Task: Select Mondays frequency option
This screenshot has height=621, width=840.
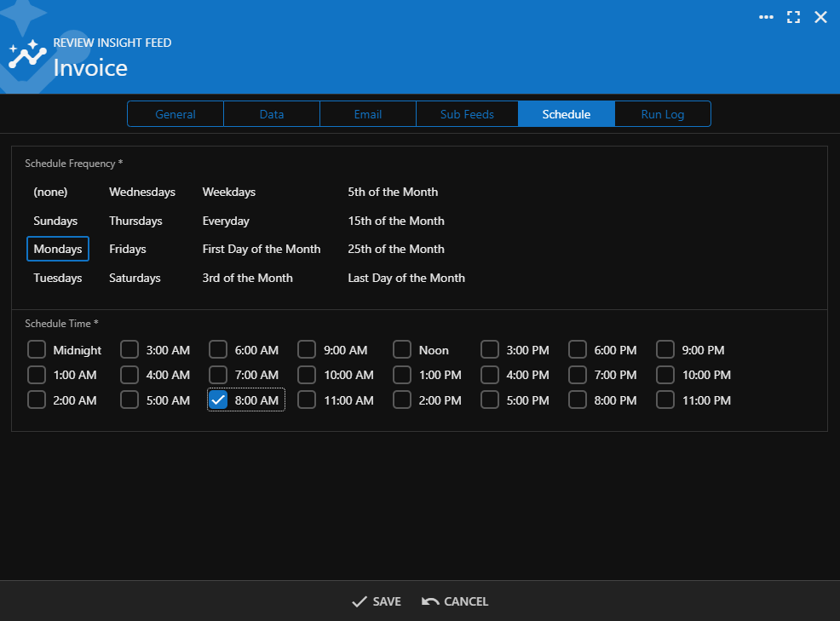Action: click(x=58, y=249)
